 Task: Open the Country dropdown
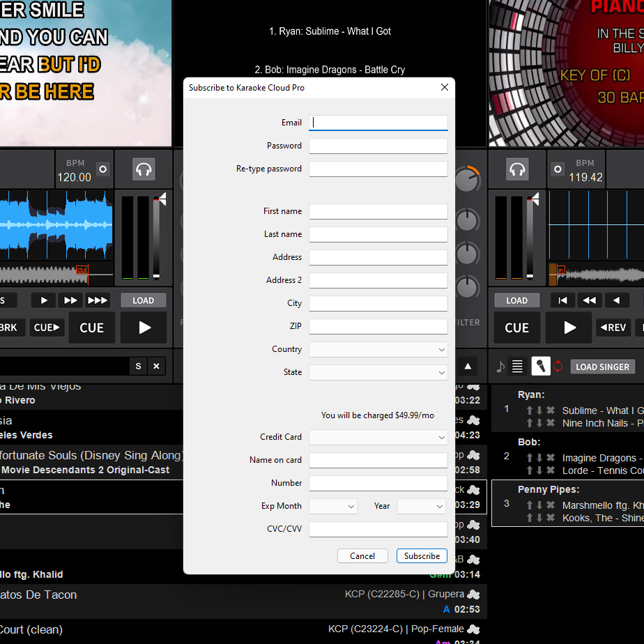378,349
